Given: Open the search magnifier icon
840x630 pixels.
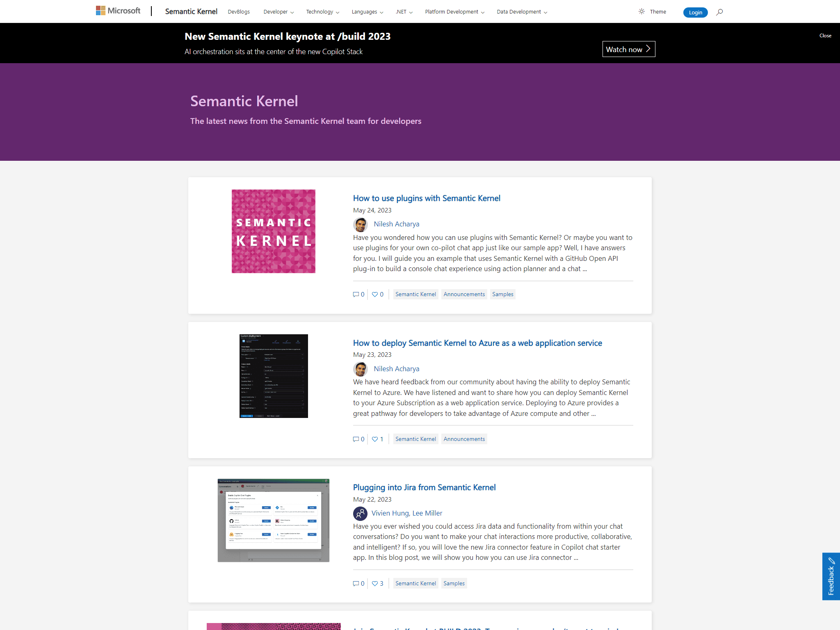Looking at the screenshot, I should pos(719,12).
